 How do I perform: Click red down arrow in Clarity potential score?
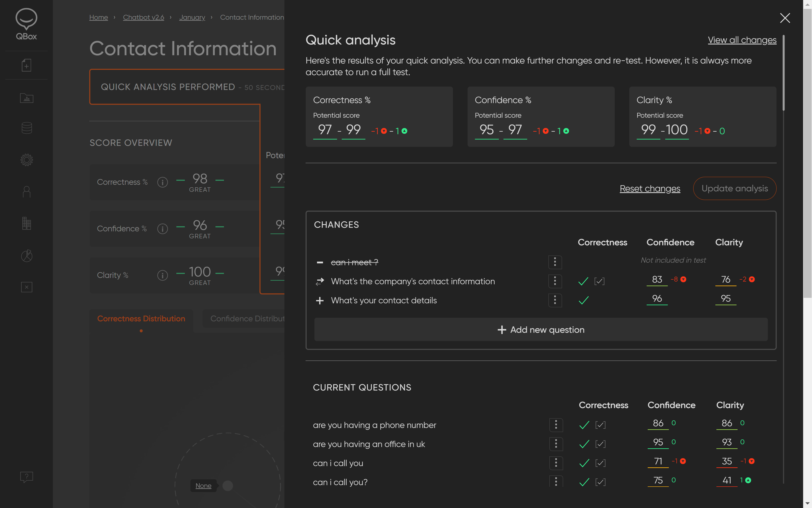pyautogui.click(x=707, y=131)
